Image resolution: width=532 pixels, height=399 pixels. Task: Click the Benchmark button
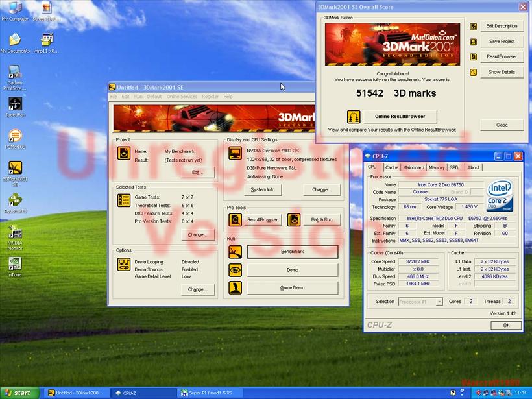(293, 252)
